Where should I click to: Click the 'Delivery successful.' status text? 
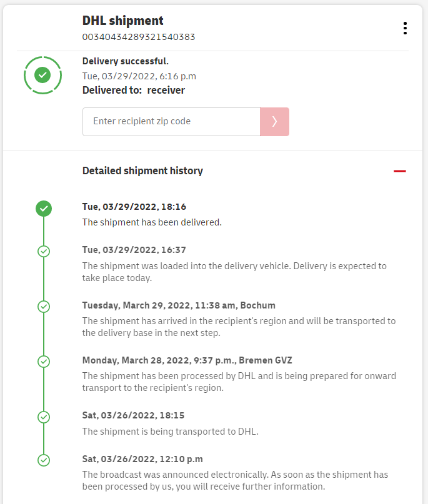(126, 61)
